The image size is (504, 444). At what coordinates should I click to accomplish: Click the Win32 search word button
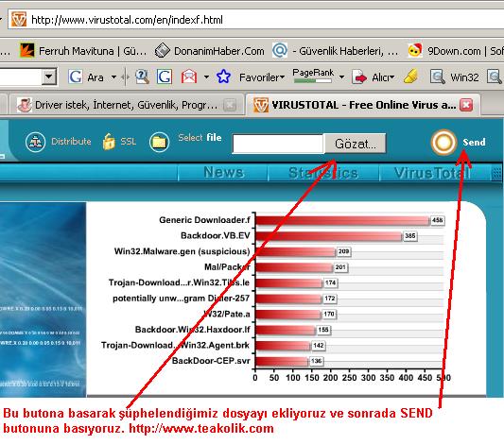pyautogui.click(x=455, y=77)
